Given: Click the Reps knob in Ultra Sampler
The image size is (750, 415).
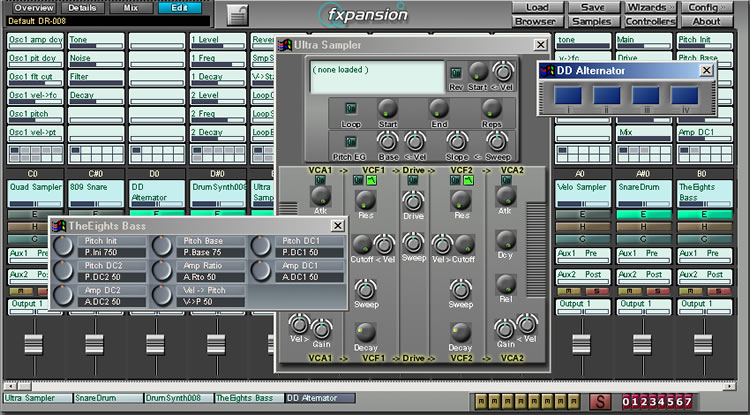Looking at the screenshot, I should click(x=493, y=110).
